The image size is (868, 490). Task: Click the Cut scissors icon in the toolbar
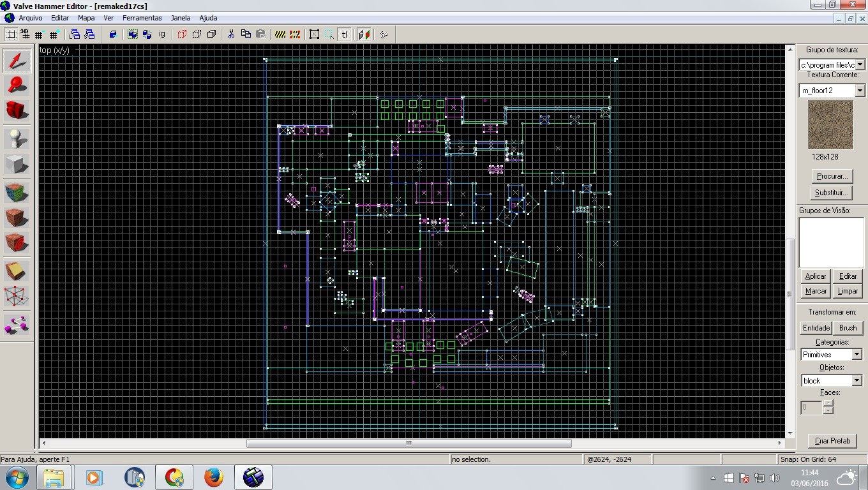(x=231, y=34)
